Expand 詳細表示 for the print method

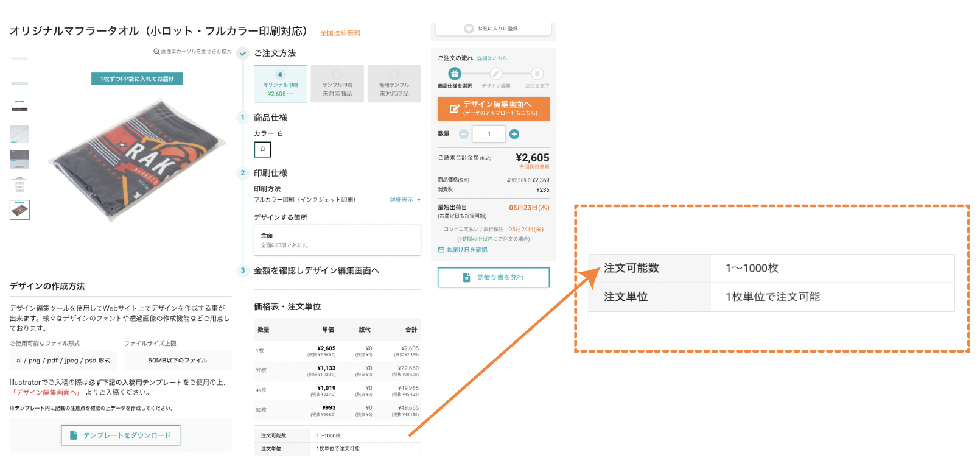(405, 200)
